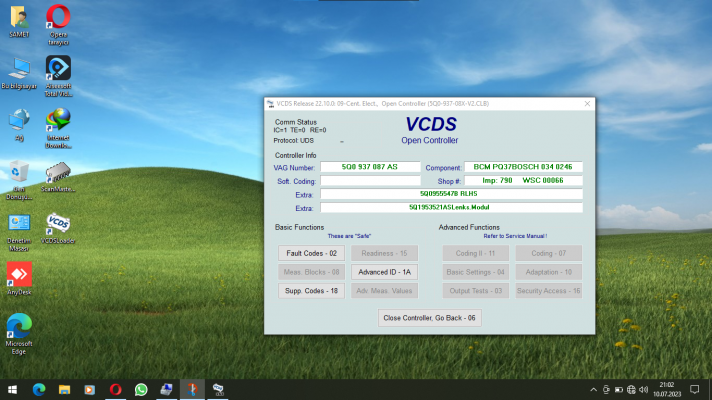Click the Readiness - 15 button
Viewport: 712px width, 400px height.
pyautogui.click(x=384, y=253)
